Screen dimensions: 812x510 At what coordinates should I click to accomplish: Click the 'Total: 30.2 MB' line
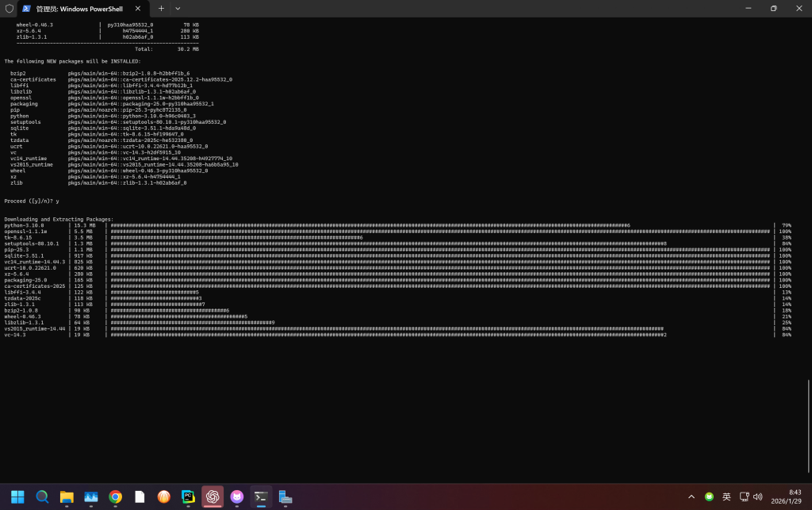(167, 49)
